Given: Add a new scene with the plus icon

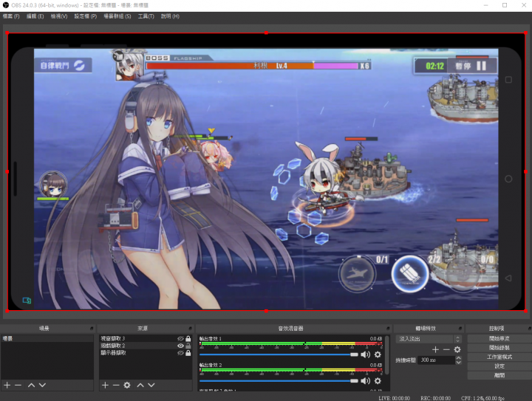Looking at the screenshot, I should coord(7,385).
